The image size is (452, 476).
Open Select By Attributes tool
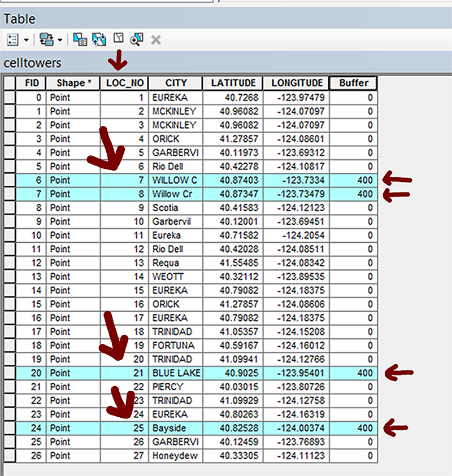[80, 40]
